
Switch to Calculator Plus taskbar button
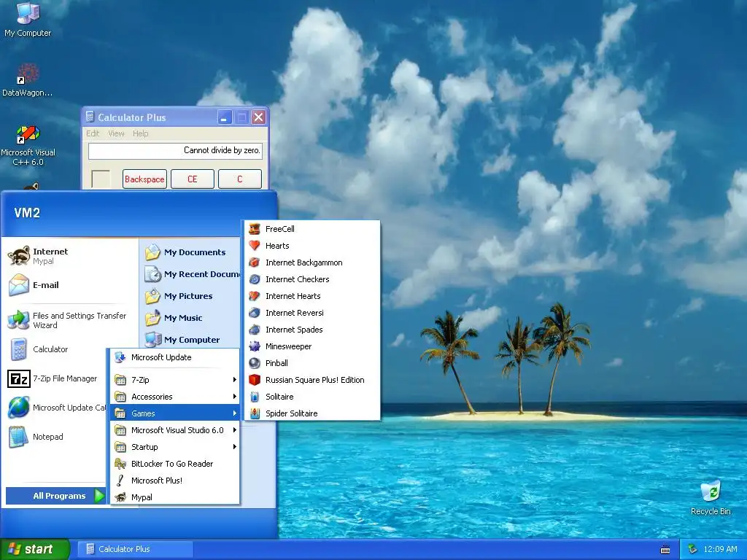(x=135, y=549)
